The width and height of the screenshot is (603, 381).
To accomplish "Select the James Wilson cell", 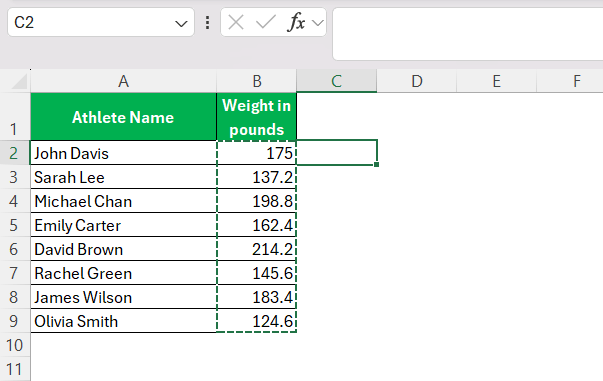I will tap(123, 297).
